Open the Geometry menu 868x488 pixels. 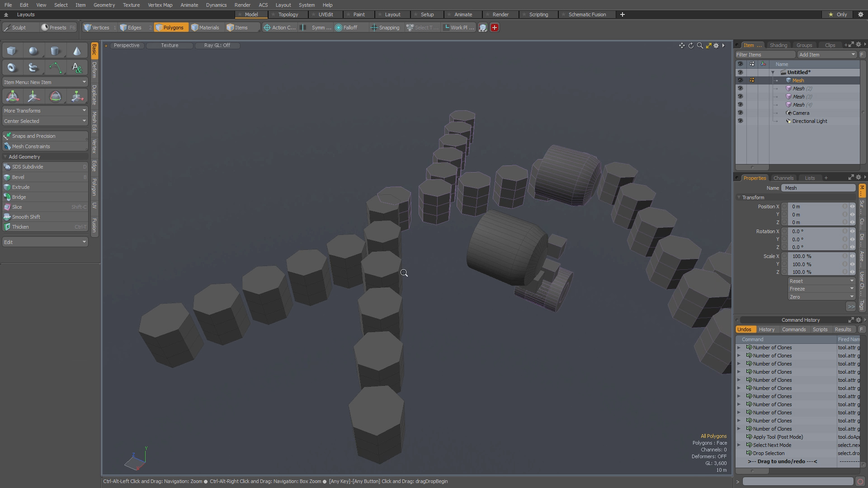(104, 5)
